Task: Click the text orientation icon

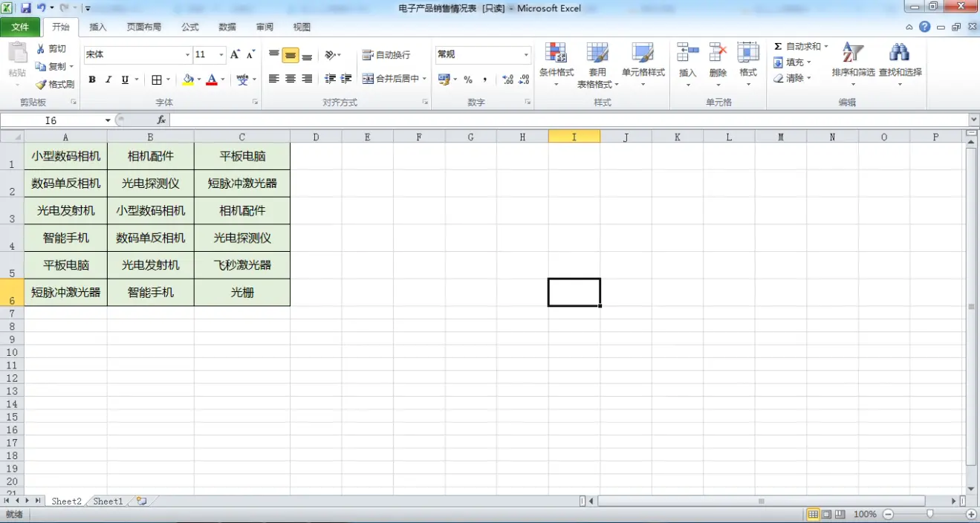Action: tap(331, 55)
